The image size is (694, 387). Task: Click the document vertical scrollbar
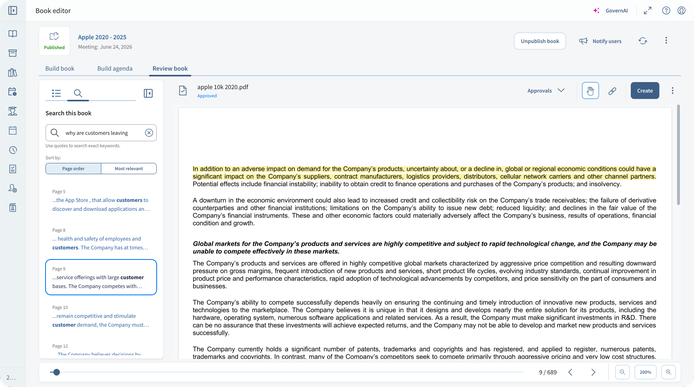pos(679,155)
